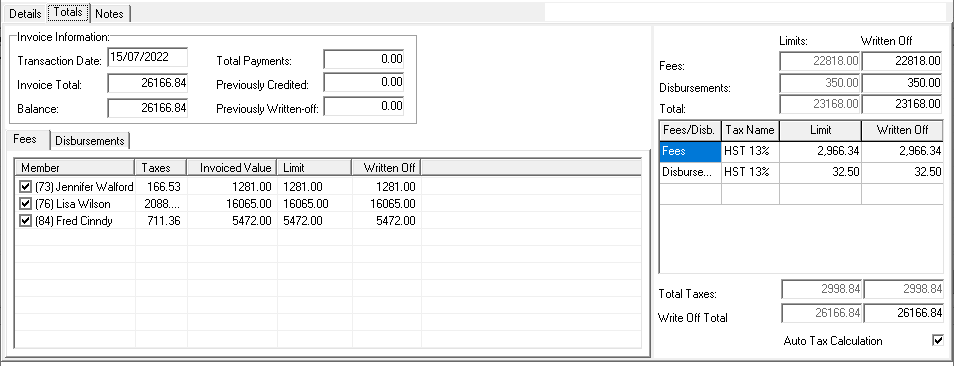This screenshot has width=954, height=366.
Task: Click the Limit column header in member list
Action: 315,168
